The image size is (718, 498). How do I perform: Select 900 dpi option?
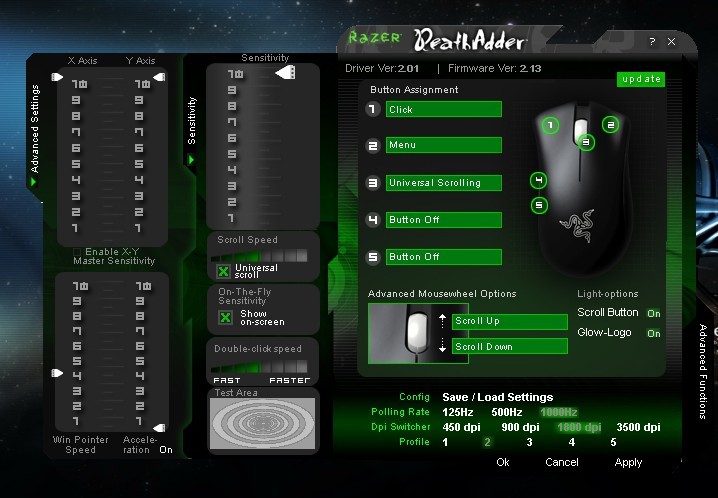pyautogui.click(x=520, y=427)
